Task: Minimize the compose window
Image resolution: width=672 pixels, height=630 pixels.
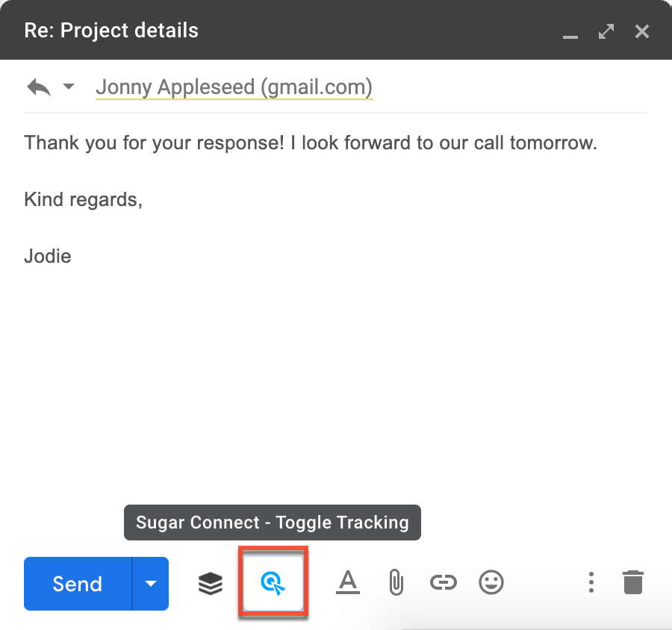Action: point(570,32)
